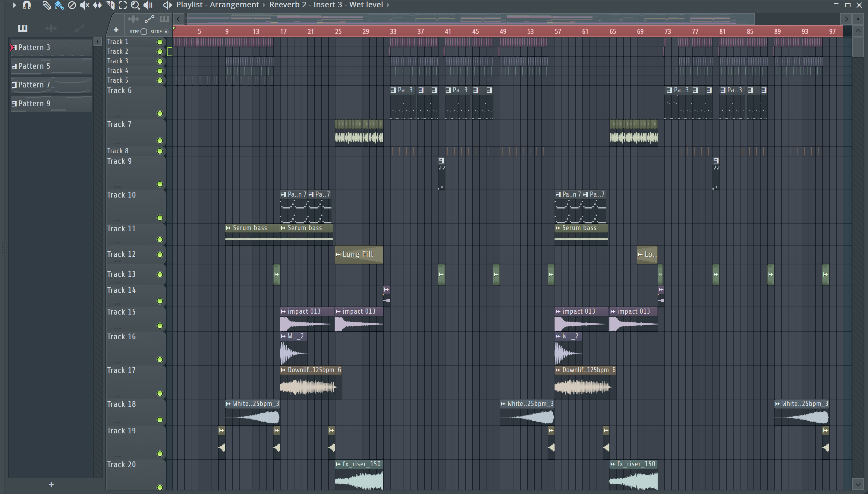Select the Delete tool
This screenshot has height=494, width=868.
(x=72, y=5)
